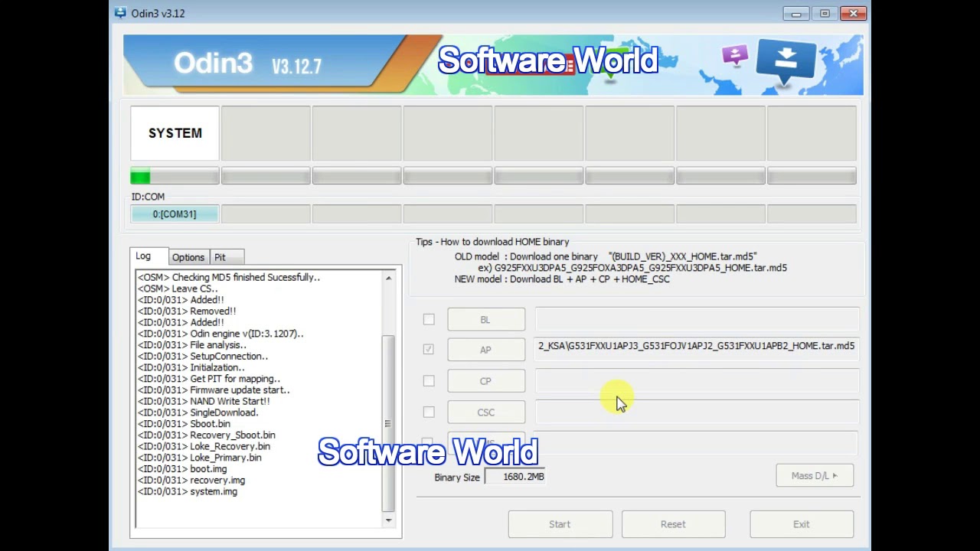
Task: Click the 'Leave CS..' log line
Action: (x=178, y=289)
